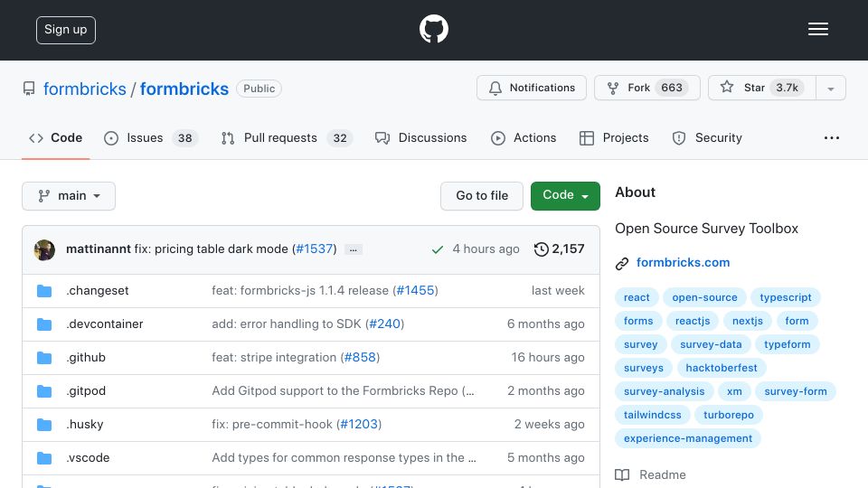Click the green commit status checkmark
This screenshot has height=488, width=868.
[x=438, y=250]
